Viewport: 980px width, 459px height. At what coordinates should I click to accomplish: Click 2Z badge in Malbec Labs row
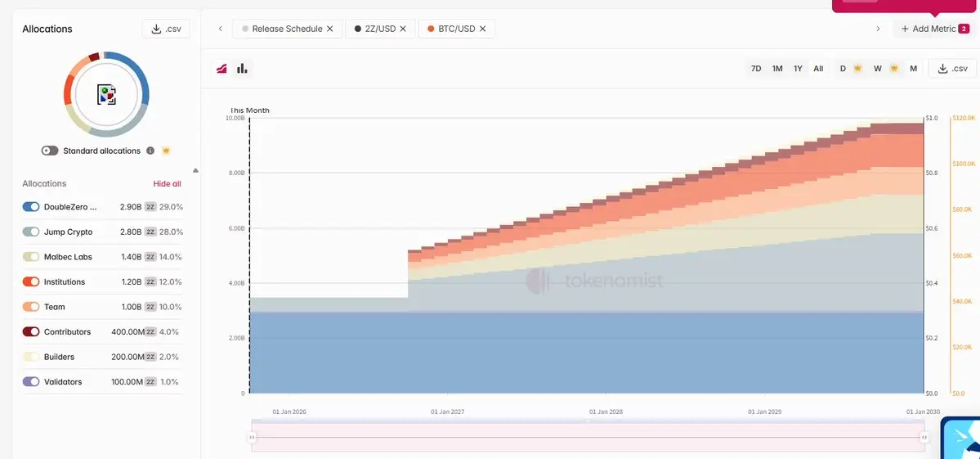click(x=150, y=257)
